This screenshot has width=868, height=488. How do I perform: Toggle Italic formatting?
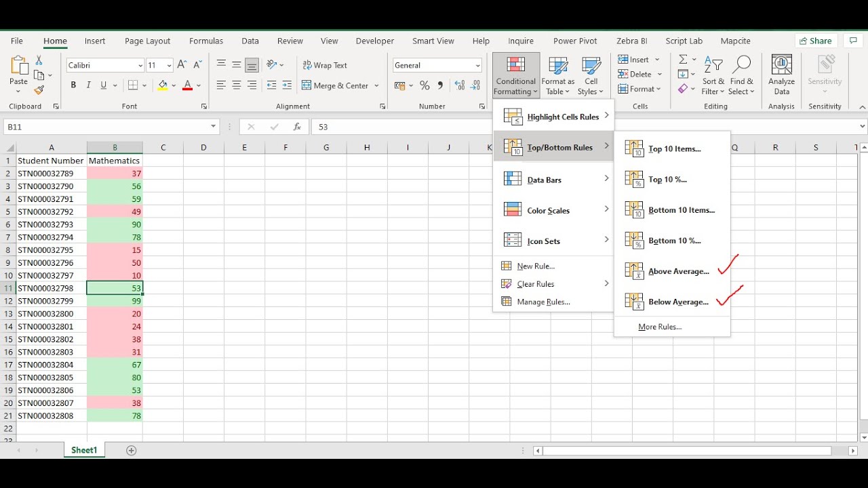coord(88,85)
